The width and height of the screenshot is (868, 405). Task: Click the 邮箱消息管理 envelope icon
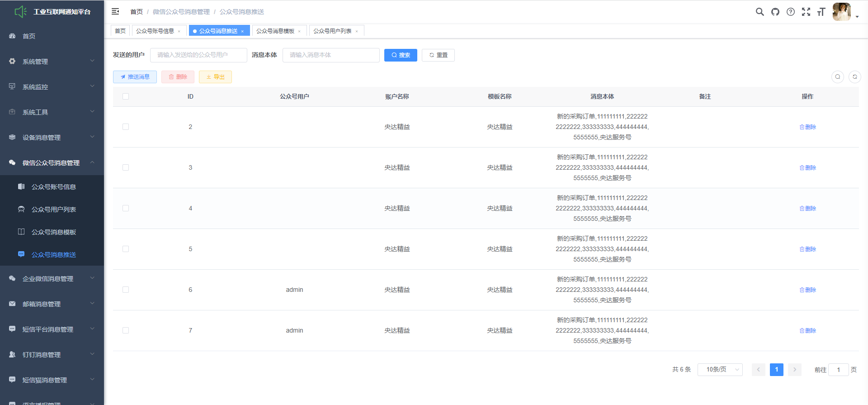(x=12, y=304)
